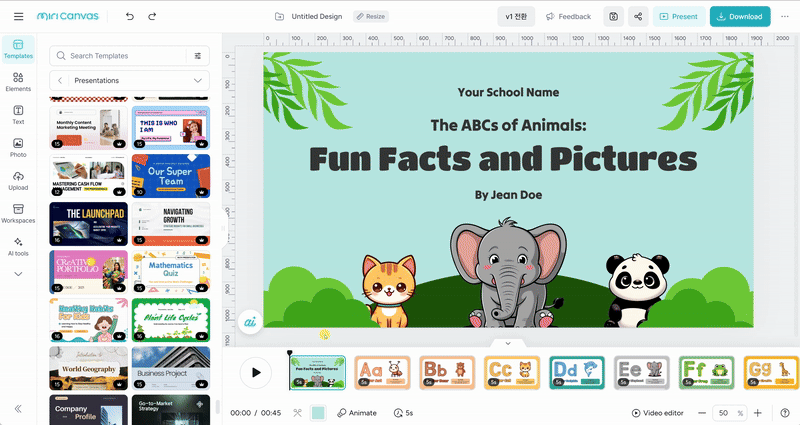Open the design folder icon

coord(279,16)
